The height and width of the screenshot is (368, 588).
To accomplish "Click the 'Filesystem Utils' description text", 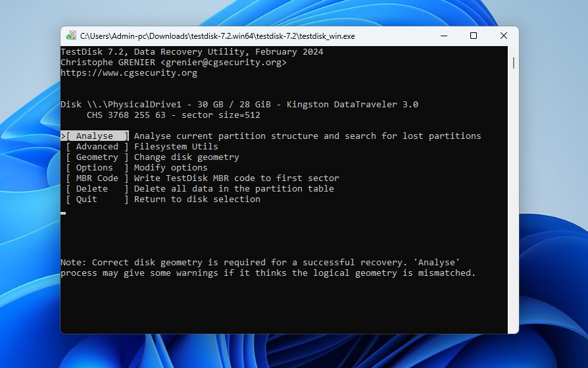I will [x=176, y=146].
